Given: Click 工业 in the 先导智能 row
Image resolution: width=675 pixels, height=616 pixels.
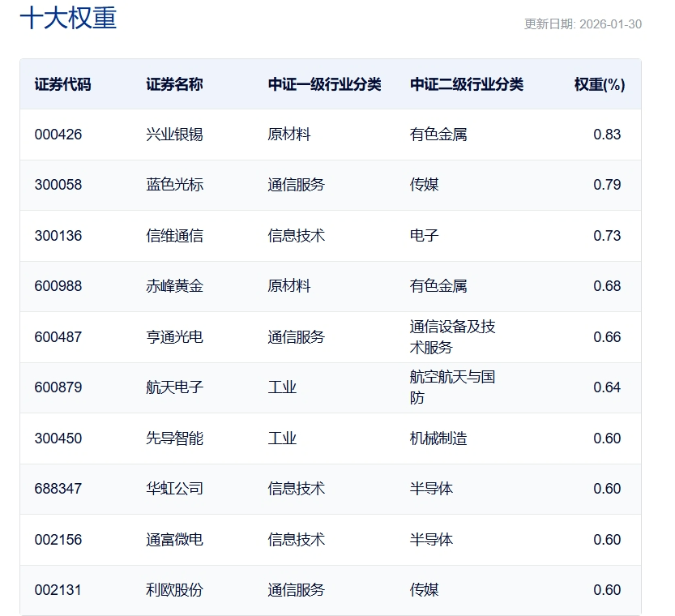Looking at the screenshot, I should [282, 438].
